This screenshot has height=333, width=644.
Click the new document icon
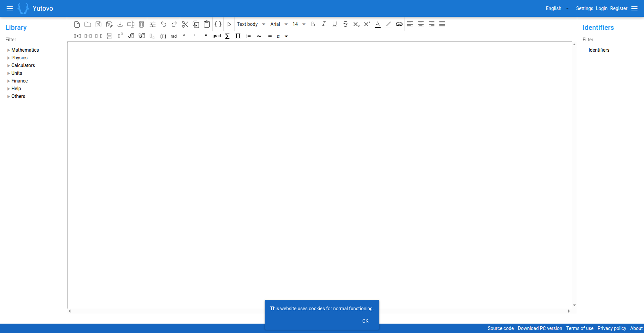coord(77,24)
